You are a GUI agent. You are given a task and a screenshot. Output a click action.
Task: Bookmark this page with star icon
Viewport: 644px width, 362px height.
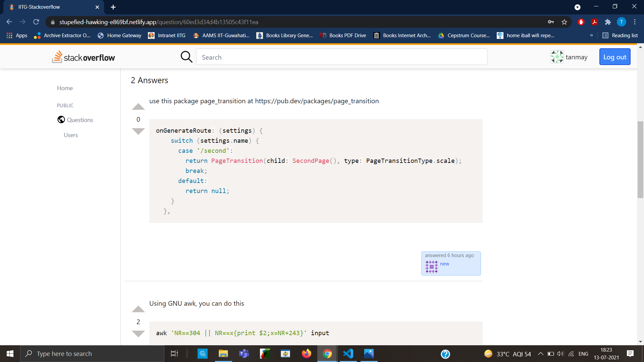tap(564, 22)
